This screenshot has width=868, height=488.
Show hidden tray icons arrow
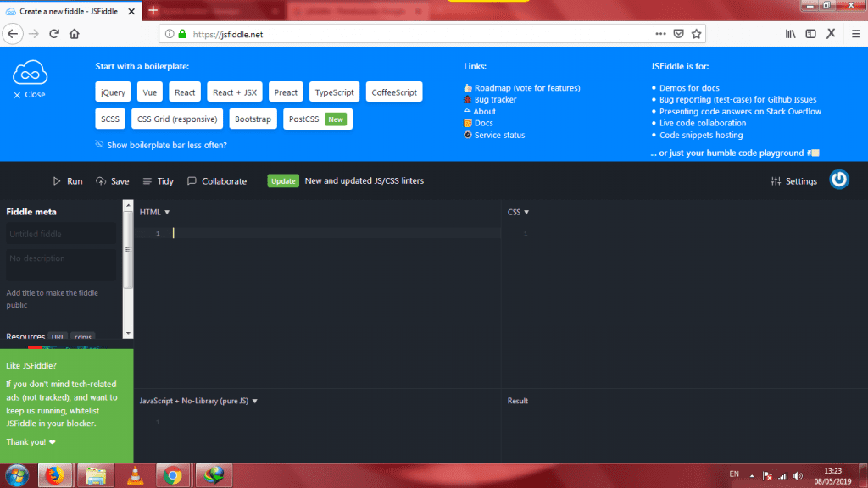752,476
